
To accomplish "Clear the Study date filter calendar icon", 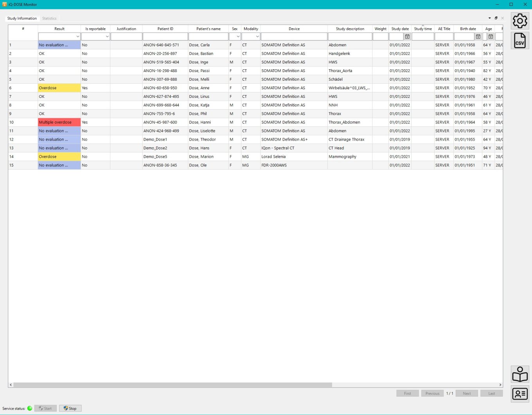I will (x=407, y=36).
